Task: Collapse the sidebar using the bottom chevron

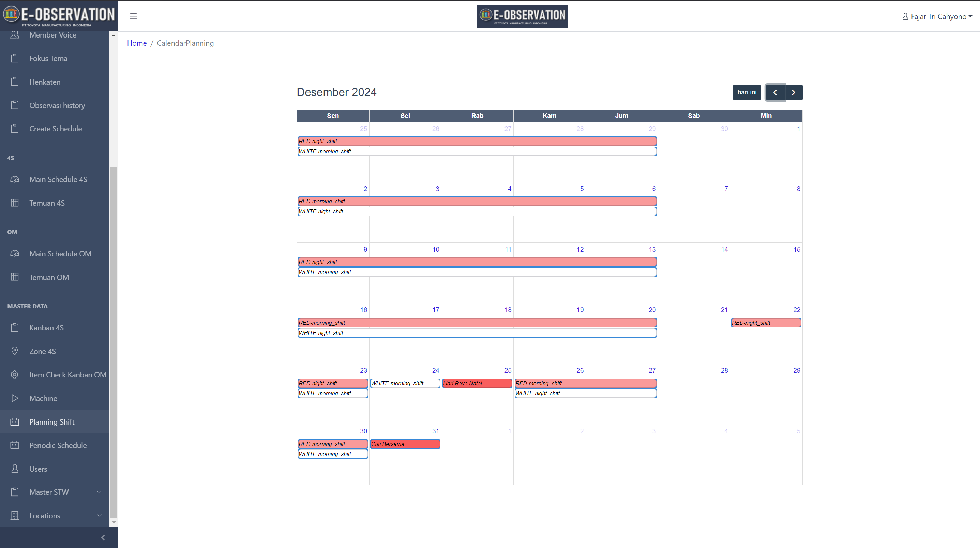Action: [103, 538]
